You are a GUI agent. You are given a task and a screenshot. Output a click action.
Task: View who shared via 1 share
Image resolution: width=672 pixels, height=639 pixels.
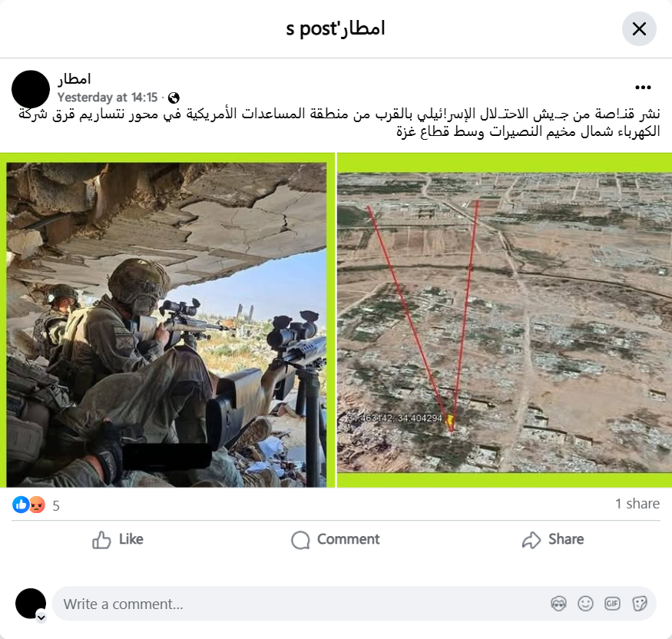(x=637, y=504)
